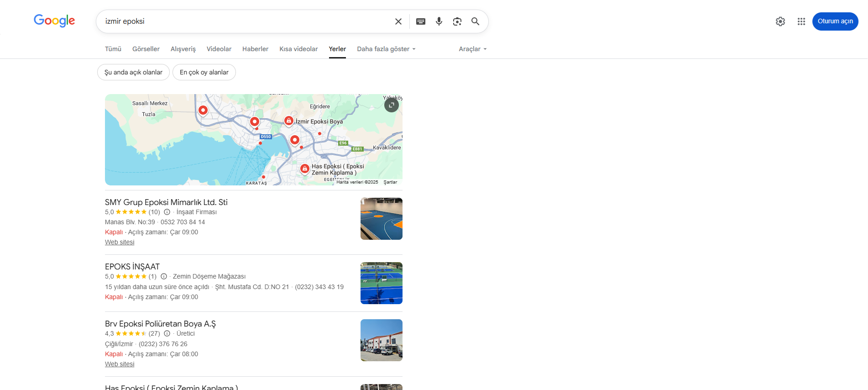868x390 pixels.
Task: Open Google Lens image search icon
Action: click(457, 21)
